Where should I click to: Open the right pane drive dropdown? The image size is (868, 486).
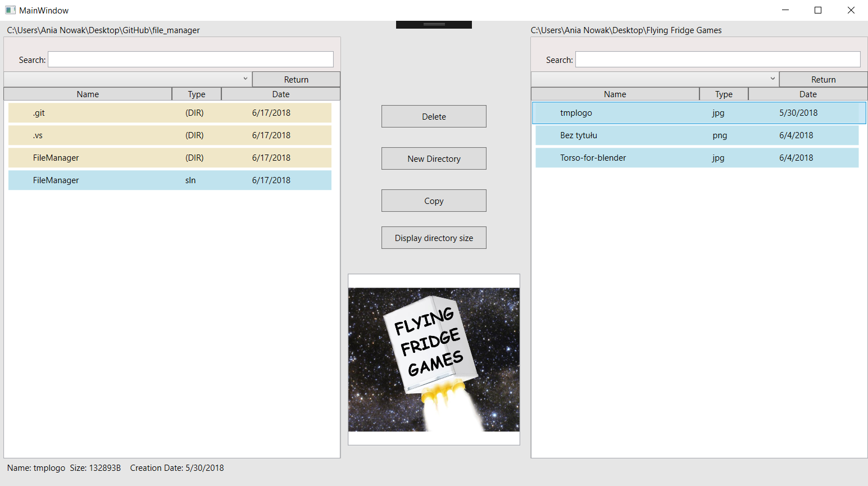click(655, 79)
